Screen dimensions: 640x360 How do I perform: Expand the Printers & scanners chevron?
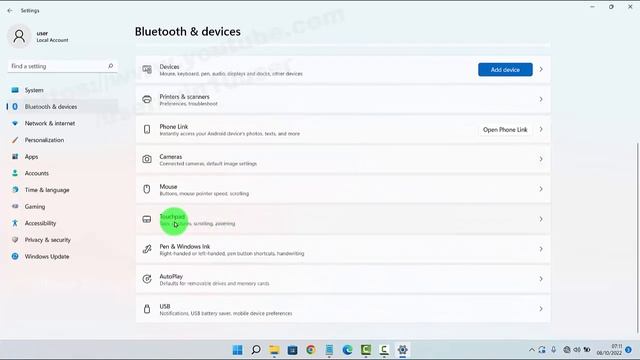541,99
